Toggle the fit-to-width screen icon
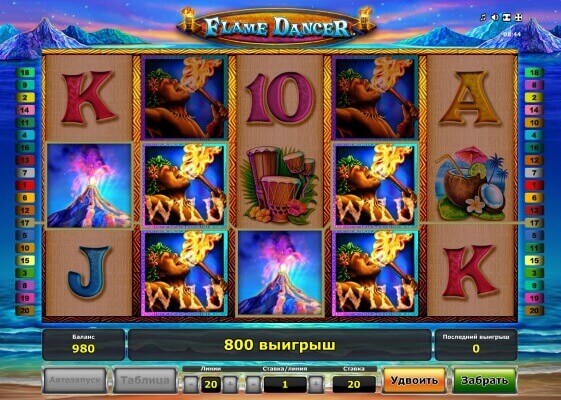This screenshot has width=561, height=400. pos(507,17)
